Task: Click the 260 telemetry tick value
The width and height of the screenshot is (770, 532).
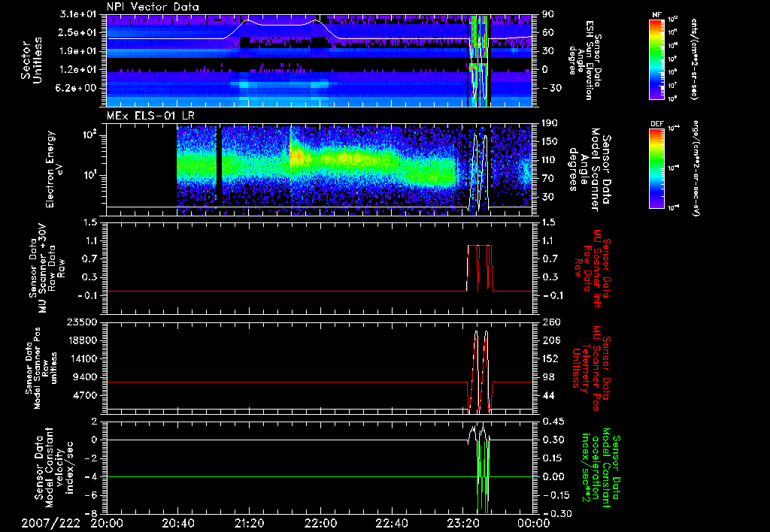Action: (x=550, y=322)
